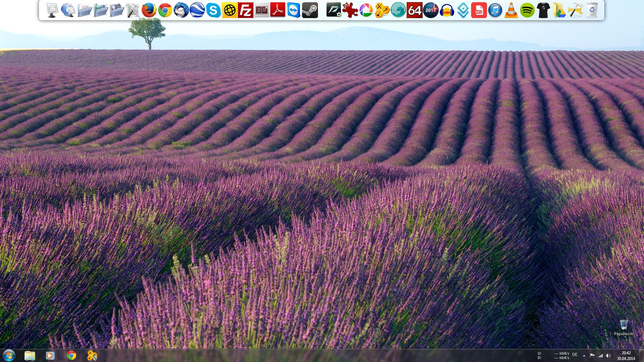Expand hidden system tray icons arrow
This screenshot has height=362, width=644.
coord(584,356)
